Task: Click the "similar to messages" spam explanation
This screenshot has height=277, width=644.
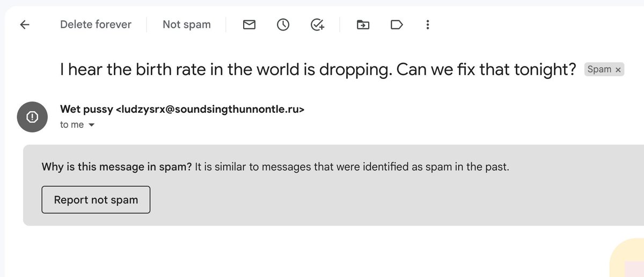Action: 352,167
